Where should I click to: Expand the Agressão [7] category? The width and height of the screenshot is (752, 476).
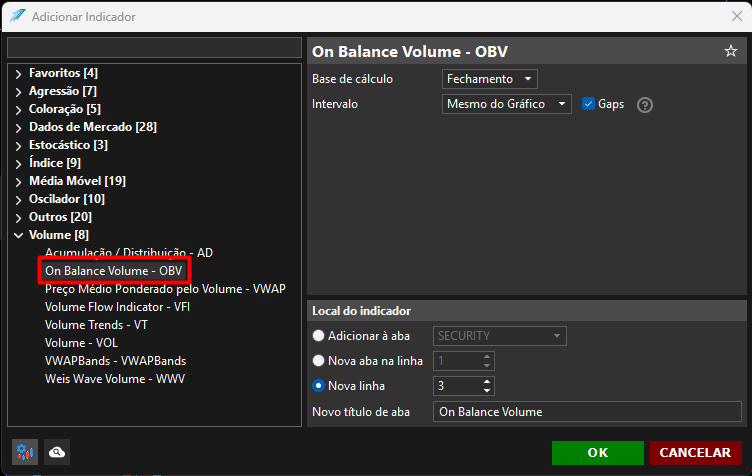click(x=19, y=92)
